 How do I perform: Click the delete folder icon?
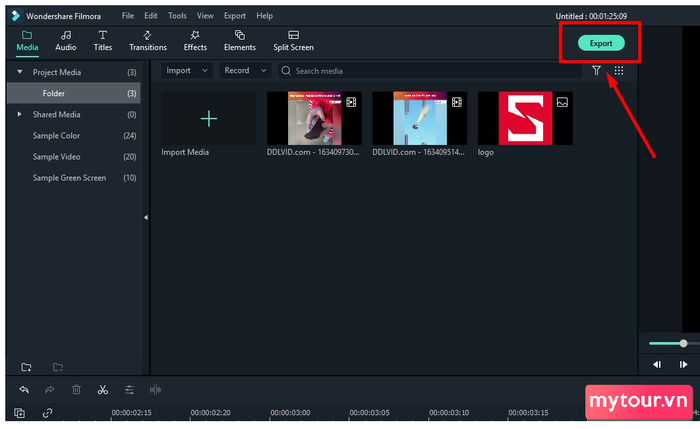[x=58, y=367]
